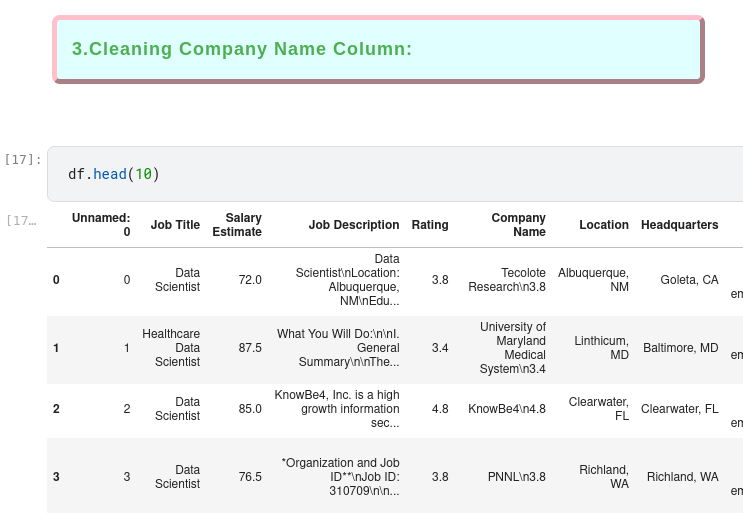Click the 'Unnamed: 0' column header

click(x=101, y=225)
